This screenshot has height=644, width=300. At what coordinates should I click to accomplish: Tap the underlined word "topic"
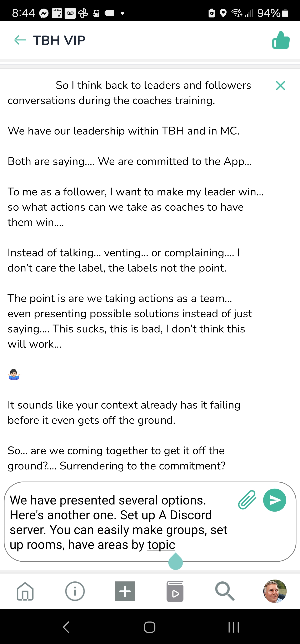(161, 545)
